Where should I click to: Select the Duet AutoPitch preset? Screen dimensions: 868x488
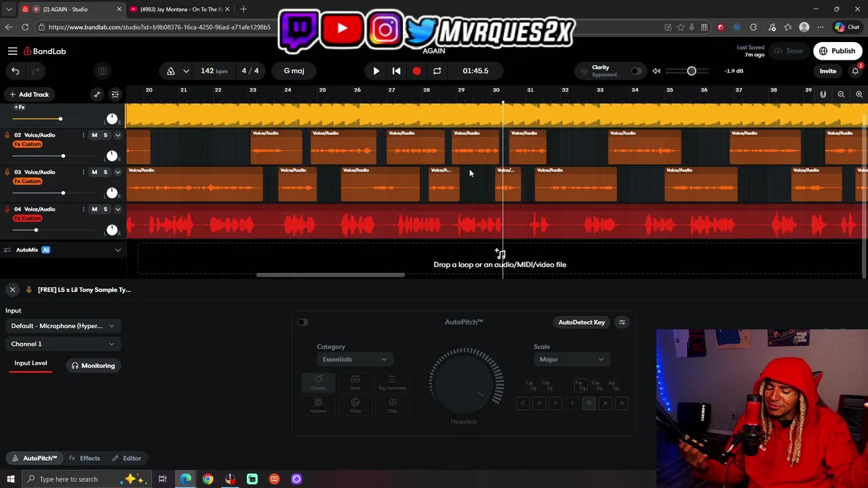(355, 383)
